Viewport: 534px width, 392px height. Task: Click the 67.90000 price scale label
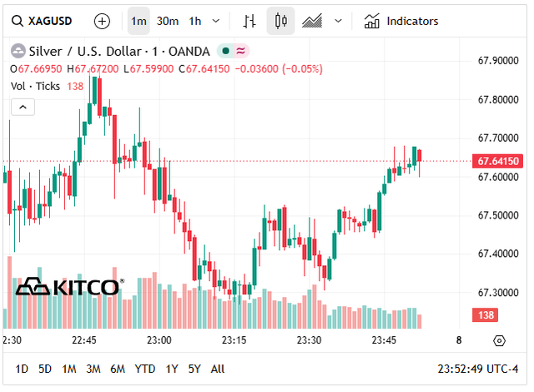pos(498,61)
